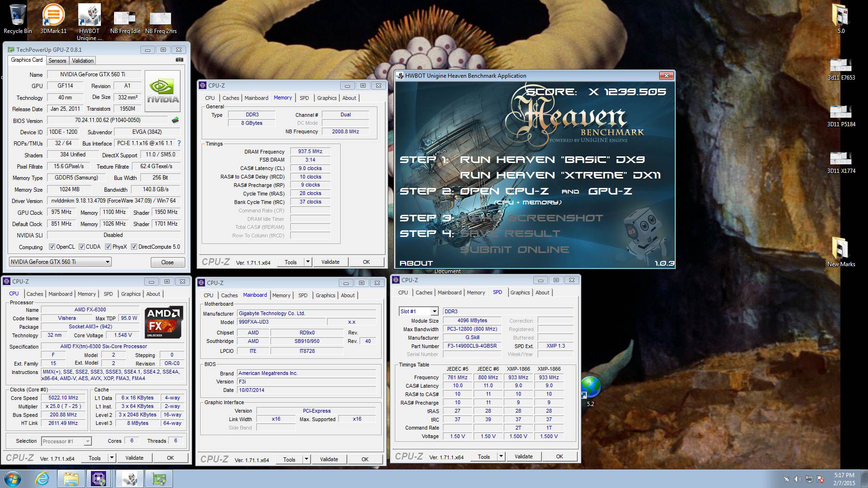Image resolution: width=868 pixels, height=488 pixels.
Task: Click GPU Clock 975 MHz value
Action: (62, 212)
